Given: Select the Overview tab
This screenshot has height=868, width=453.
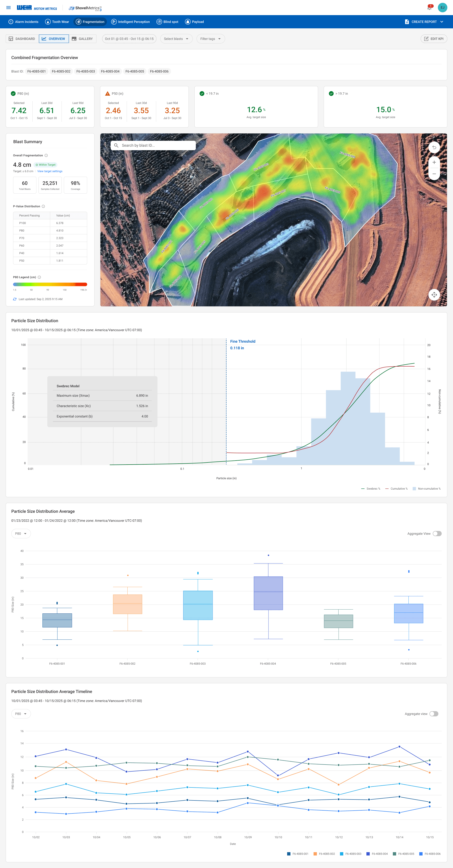Looking at the screenshot, I should 54,39.
